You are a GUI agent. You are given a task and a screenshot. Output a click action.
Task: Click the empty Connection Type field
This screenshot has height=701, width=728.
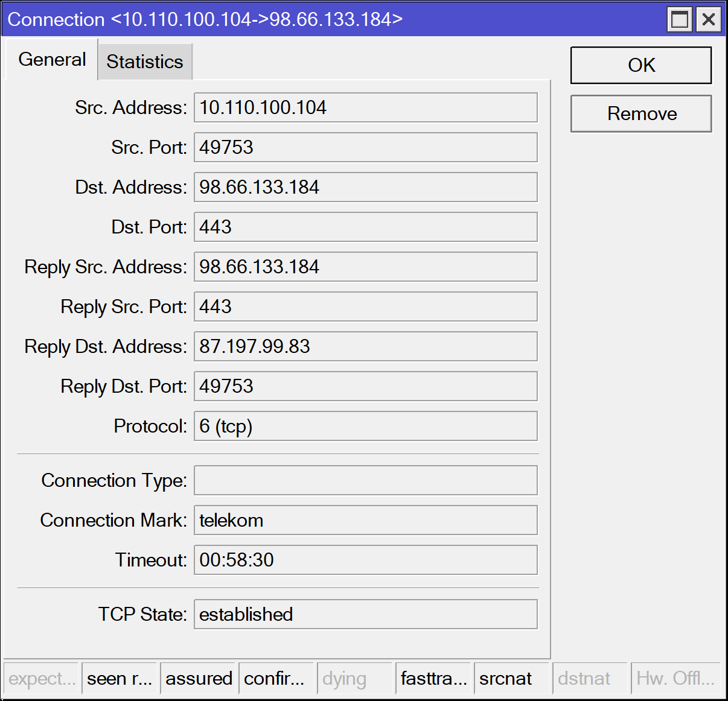click(365, 480)
